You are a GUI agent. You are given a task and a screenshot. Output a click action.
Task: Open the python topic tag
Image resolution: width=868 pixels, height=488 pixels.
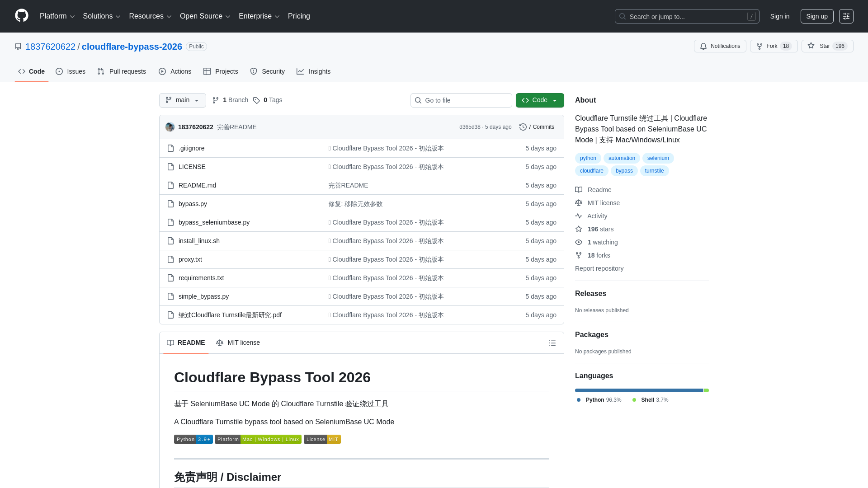click(x=587, y=158)
